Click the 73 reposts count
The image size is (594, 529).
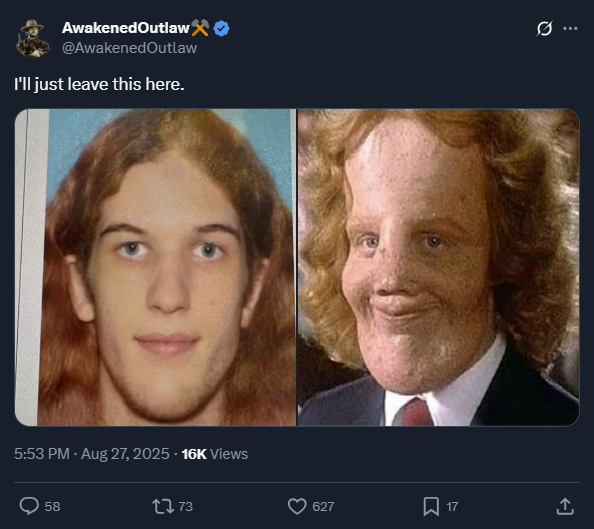pos(186,507)
